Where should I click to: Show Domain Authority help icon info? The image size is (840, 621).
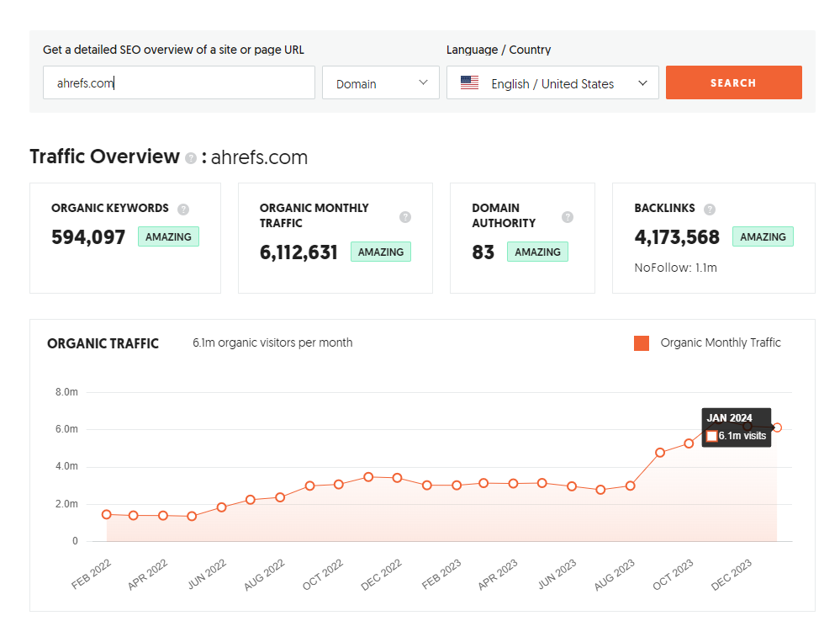[568, 216]
